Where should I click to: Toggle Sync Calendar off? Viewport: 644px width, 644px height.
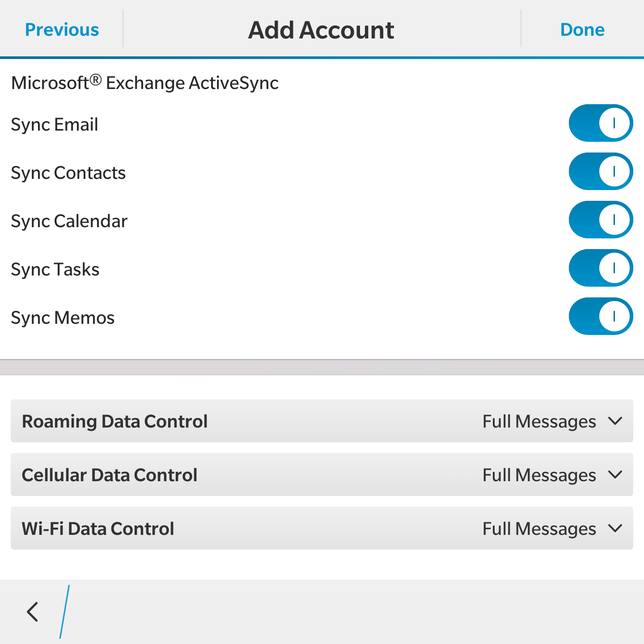(601, 220)
